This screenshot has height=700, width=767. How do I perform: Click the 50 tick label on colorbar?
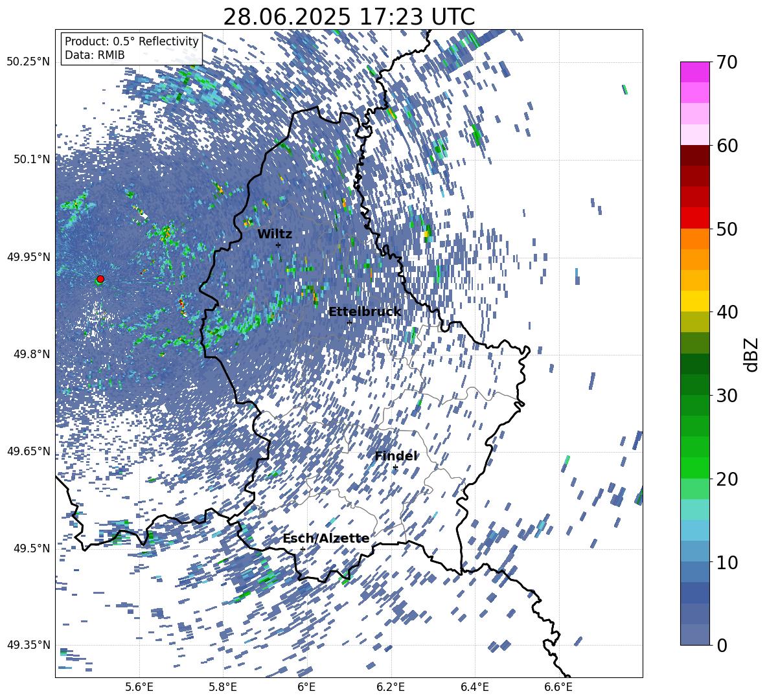coord(727,229)
